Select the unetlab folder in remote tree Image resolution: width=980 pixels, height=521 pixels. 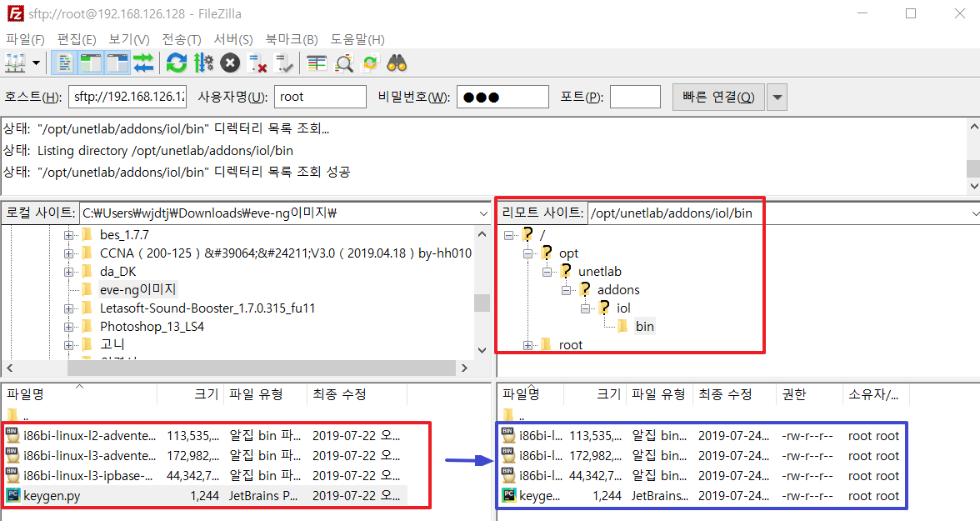(x=599, y=272)
